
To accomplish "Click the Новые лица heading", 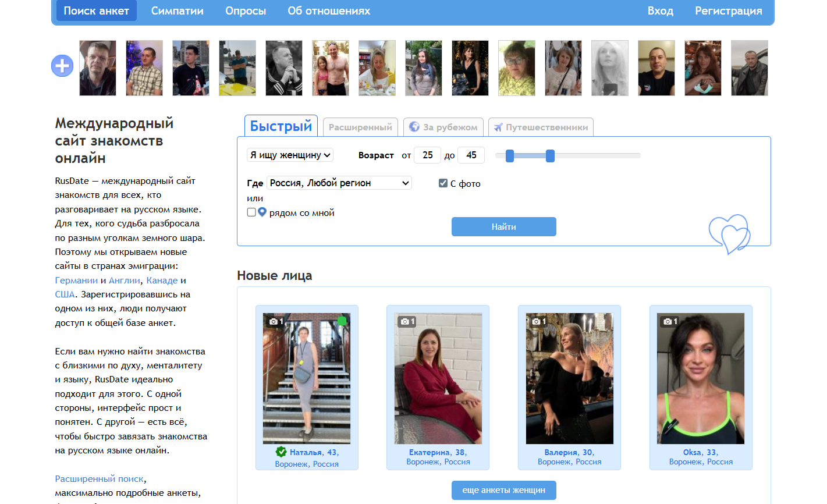I will [x=275, y=276].
